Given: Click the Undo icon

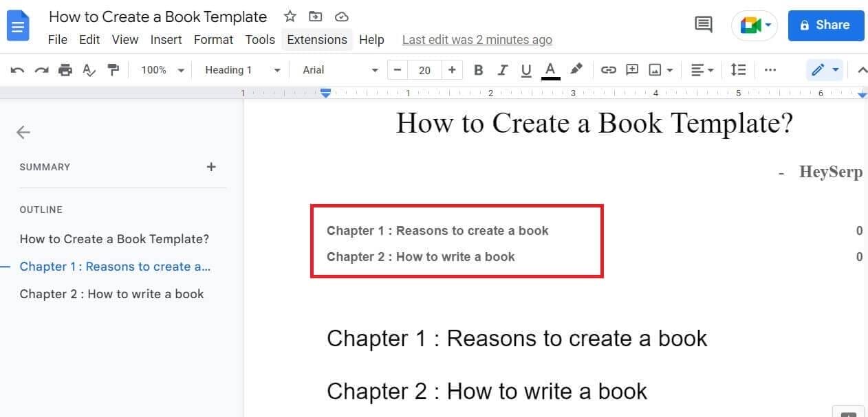Looking at the screenshot, I should pos(17,69).
